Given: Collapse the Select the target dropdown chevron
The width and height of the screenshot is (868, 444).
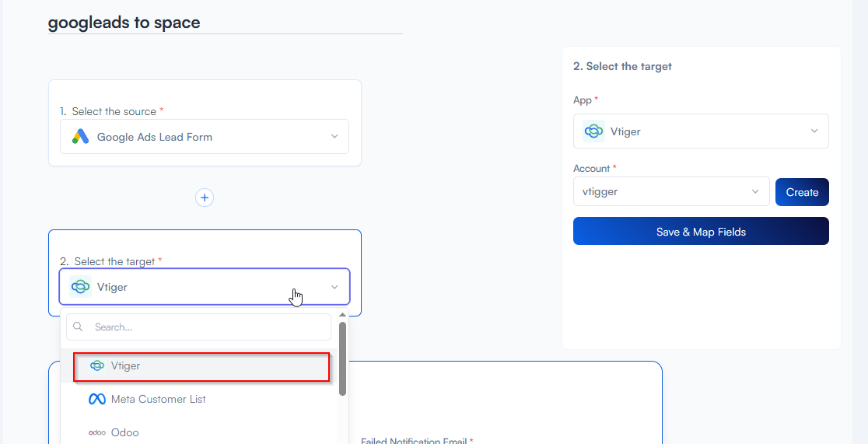Looking at the screenshot, I should pyautogui.click(x=334, y=287).
